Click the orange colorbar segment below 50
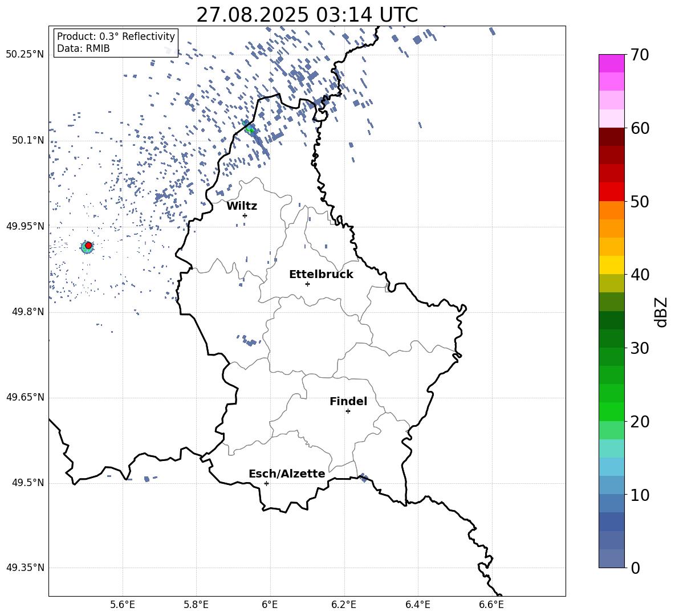The image size is (675, 616). click(x=611, y=210)
